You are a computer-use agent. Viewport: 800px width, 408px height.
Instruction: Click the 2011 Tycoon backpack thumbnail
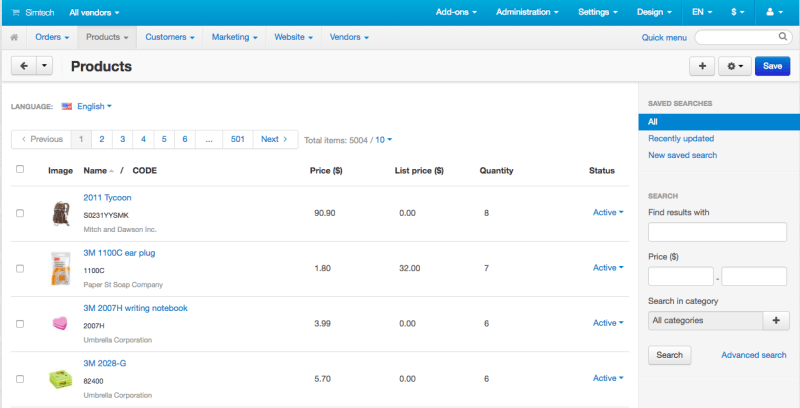click(x=61, y=213)
